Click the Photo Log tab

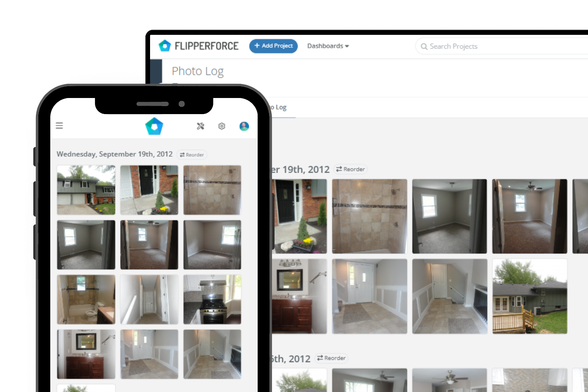[x=279, y=107]
